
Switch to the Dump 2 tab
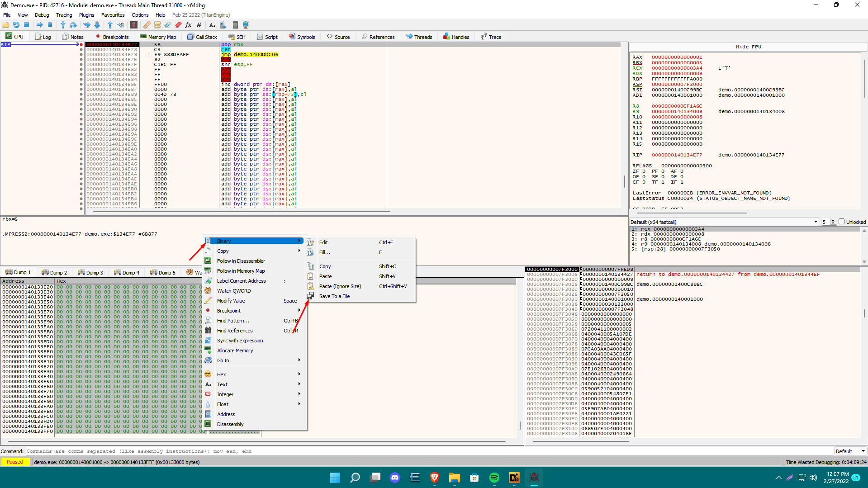(x=54, y=272)
